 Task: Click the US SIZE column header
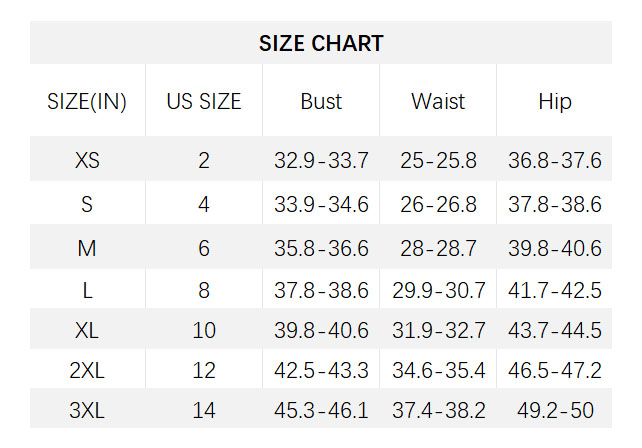(204, 101)
